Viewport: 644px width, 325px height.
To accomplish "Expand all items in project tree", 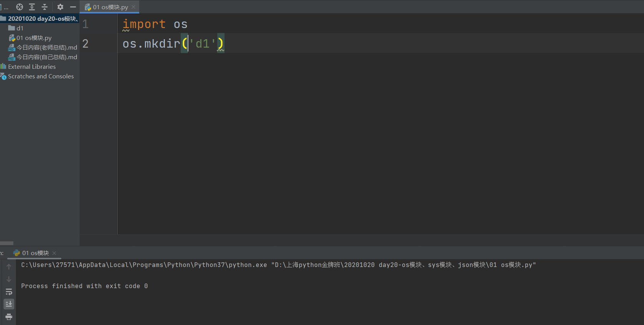I will click(32, 7).
